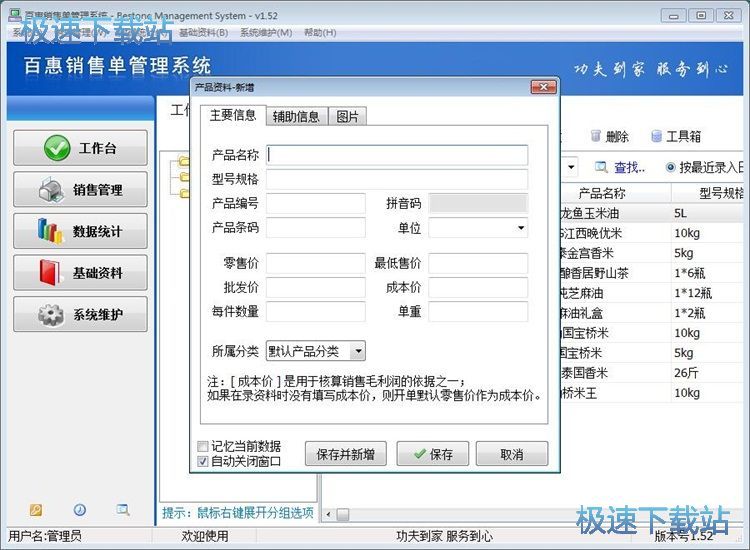Image resolution: width=750 pixels, height=550 pixels.
Task: Select the 江西晚优米 table row
Action: pyautogui.click(x=651, y=233)
